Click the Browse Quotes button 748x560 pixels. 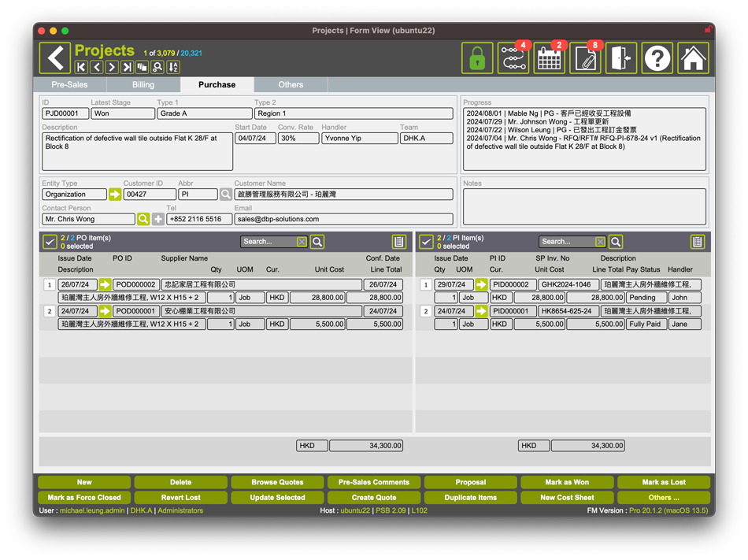(x=277, y=482)
